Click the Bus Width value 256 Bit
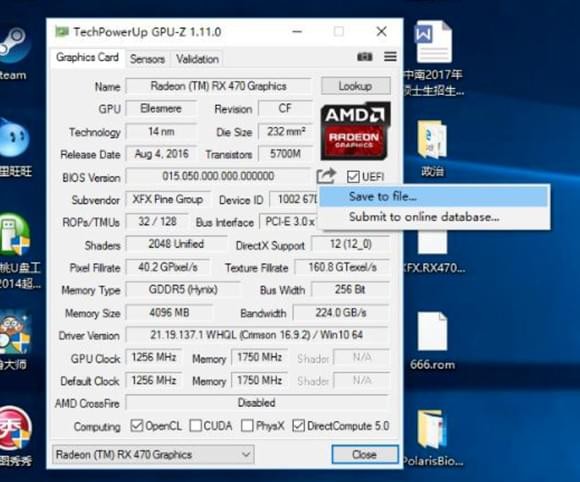 click(x=350, y=289)
